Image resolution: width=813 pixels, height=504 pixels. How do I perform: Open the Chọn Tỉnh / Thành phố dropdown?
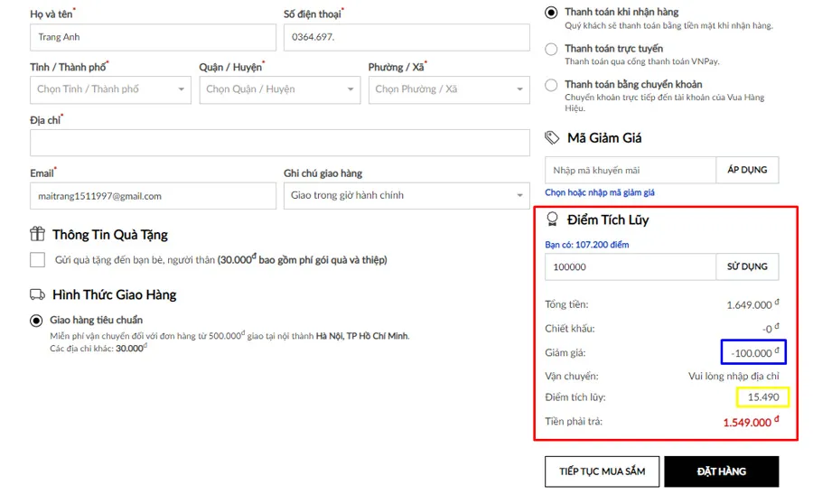pyautogui.click(x=110, y=89)
